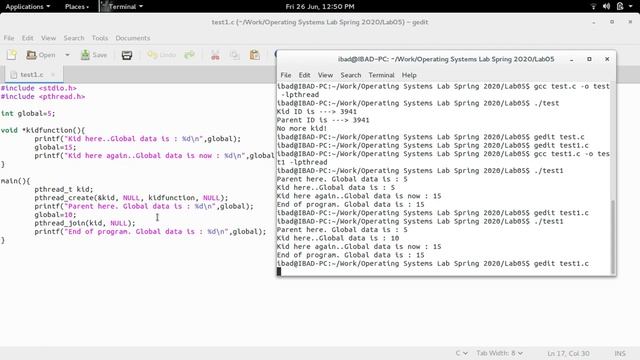The image size is (640, 360).
Task: Open Terminal window File menu
Action: (286, 75)
